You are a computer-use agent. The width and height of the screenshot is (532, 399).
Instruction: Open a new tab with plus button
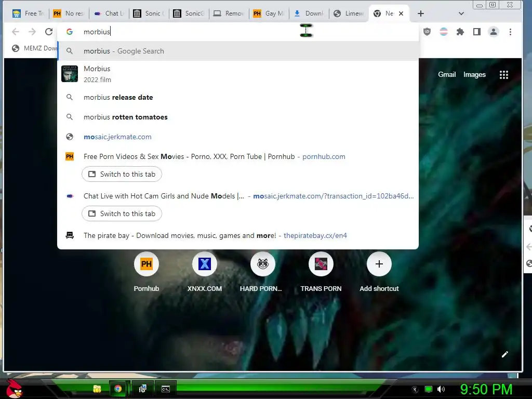421,14
